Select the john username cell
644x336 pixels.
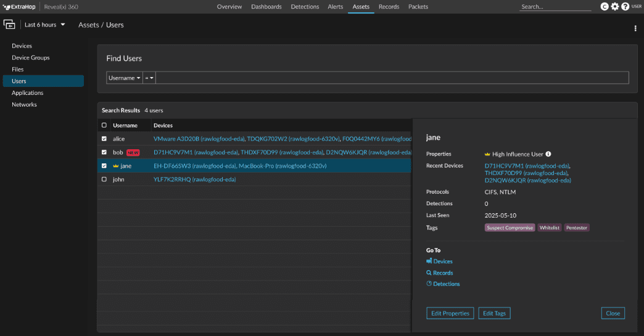[118, 179]
